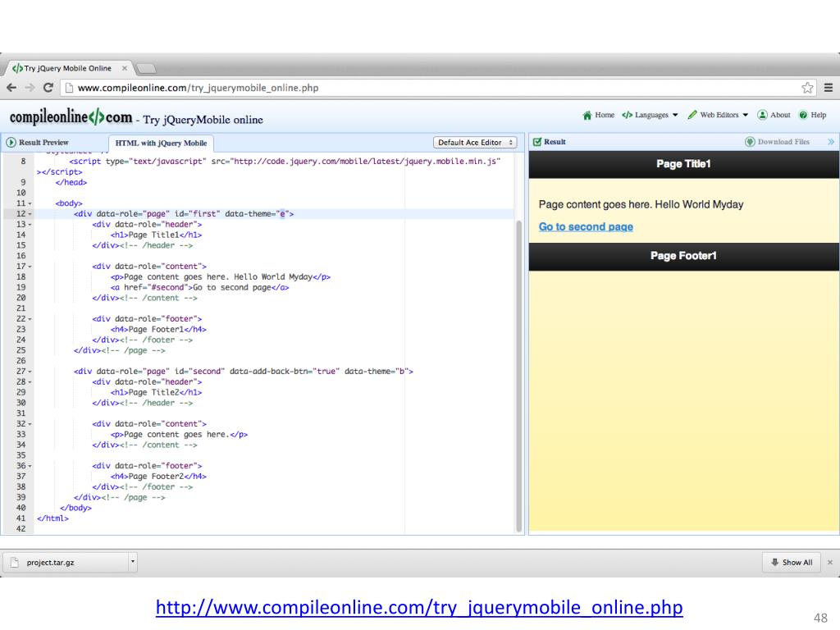The height and width of the screenshot is (630, 840).
Task: Collapse the code fold at line 11
Action: [x=30, y=203]
